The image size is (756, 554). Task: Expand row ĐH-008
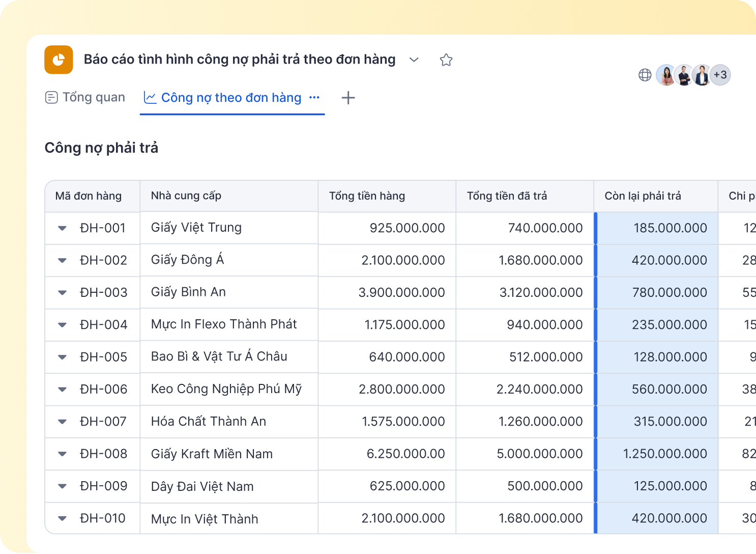pyautogui.click(x=62, y=454)
